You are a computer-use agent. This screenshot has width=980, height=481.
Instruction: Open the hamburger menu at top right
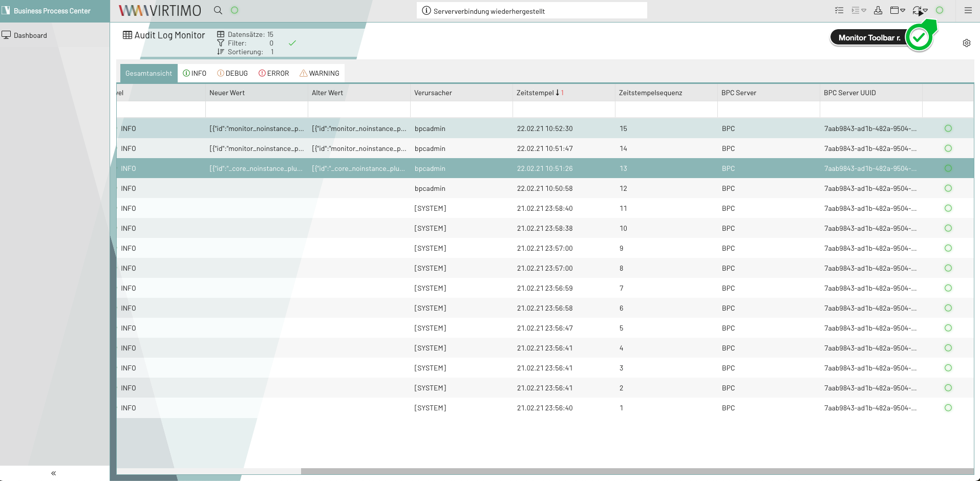(968, 10)
